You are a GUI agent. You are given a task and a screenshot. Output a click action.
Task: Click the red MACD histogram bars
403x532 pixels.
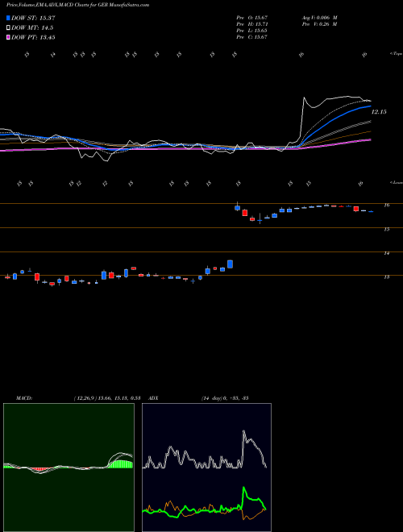(39, 470)
